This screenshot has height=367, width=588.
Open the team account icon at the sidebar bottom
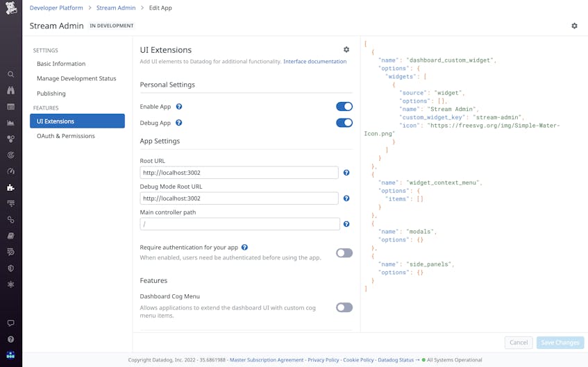11,355
